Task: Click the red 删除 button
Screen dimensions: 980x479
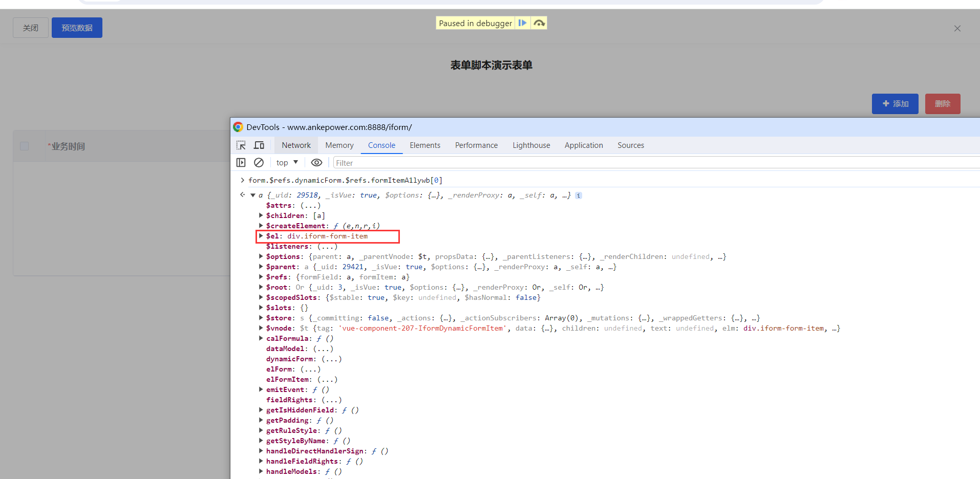Action: [x=942, y=104]
